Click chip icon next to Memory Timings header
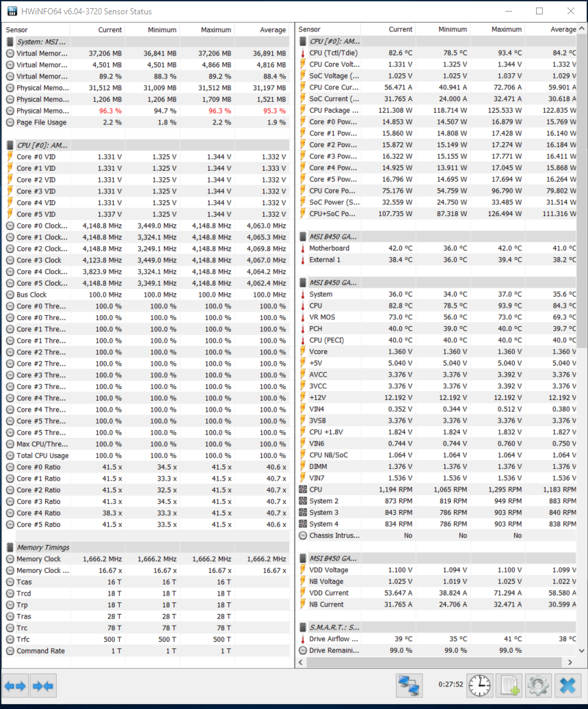Viewport: 588px width, 709px height. click(10, 547)
